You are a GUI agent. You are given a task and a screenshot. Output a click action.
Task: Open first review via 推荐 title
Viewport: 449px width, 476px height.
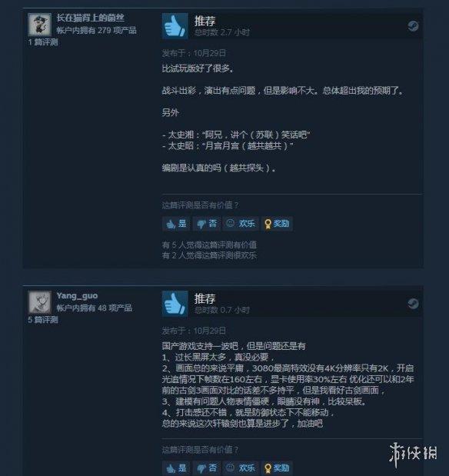205,22
